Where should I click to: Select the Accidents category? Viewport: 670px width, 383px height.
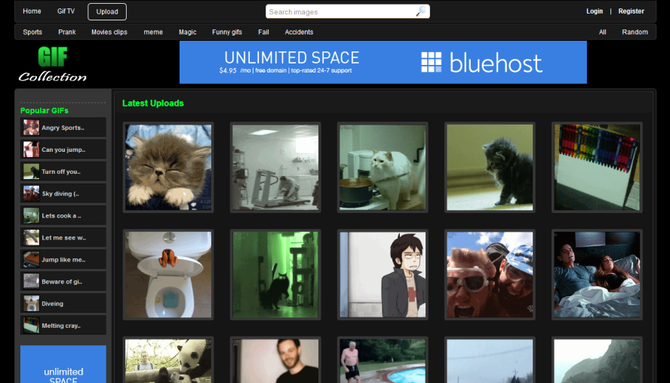[299, 32]
